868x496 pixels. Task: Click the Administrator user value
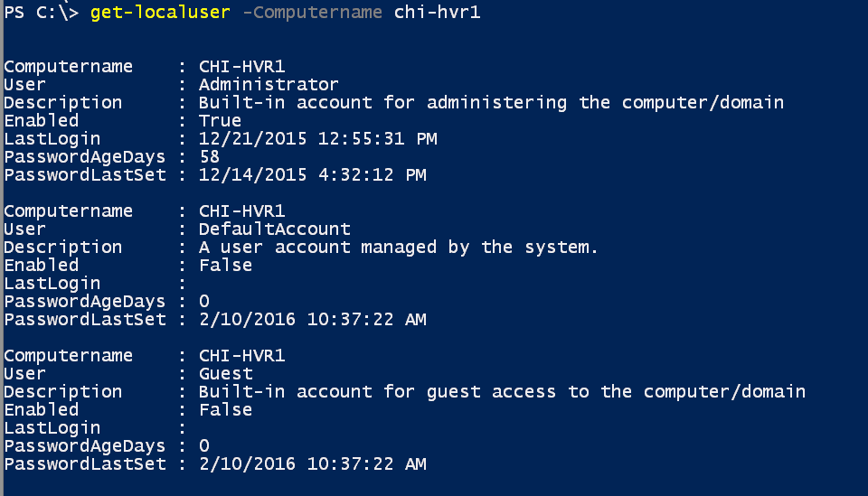(x=269, y=85)
